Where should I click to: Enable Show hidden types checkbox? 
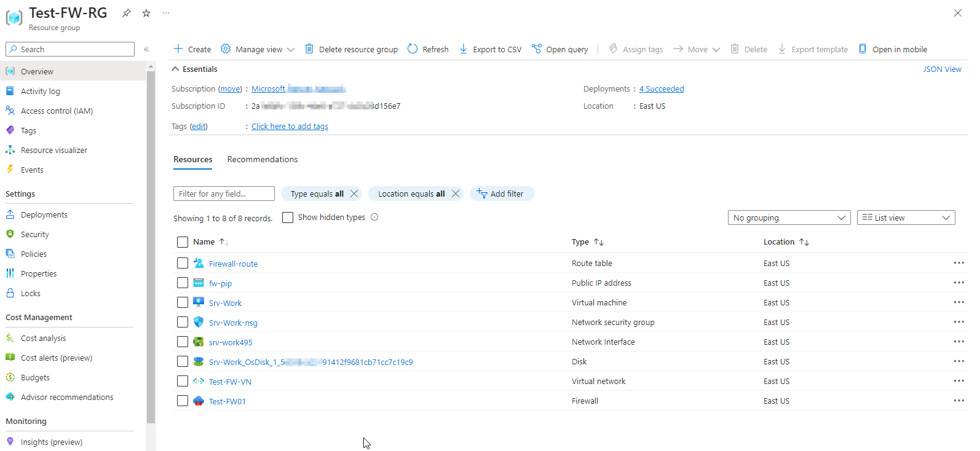pos(288,218)
